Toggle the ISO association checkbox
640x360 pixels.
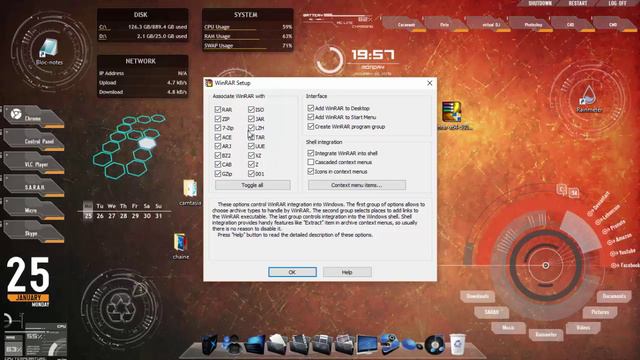pyautogui.click(x=251, y=109)
